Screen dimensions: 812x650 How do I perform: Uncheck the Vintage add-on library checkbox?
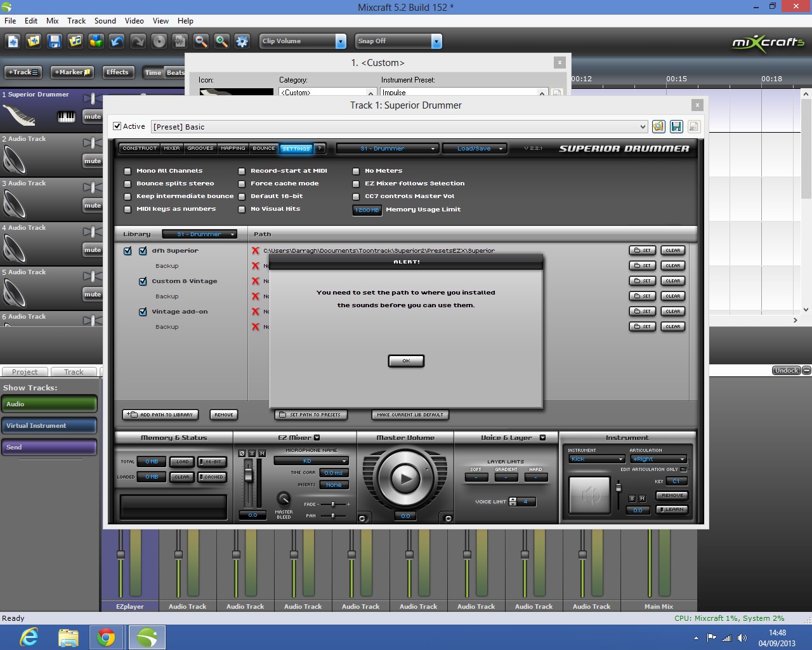point(143,312)
